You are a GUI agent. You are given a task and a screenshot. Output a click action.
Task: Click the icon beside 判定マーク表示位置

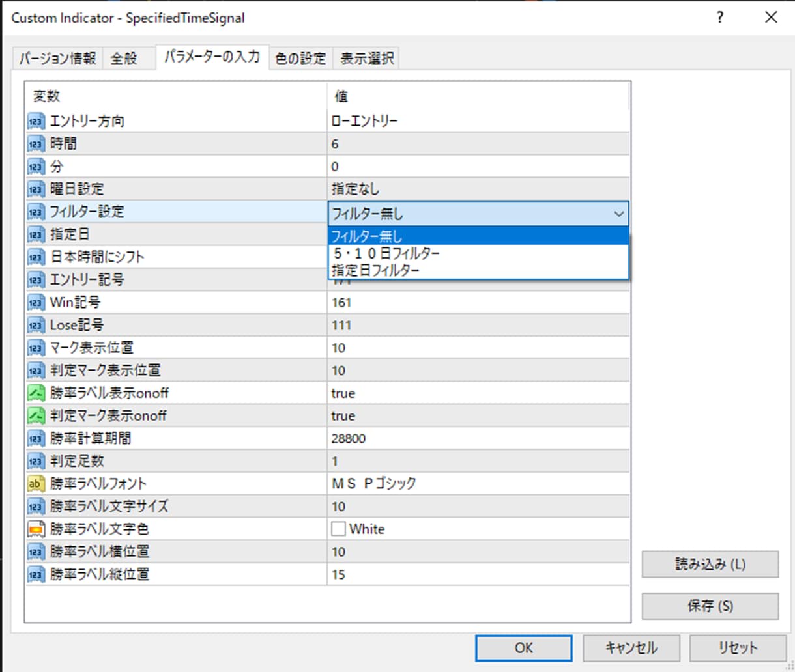pos(36,371)
